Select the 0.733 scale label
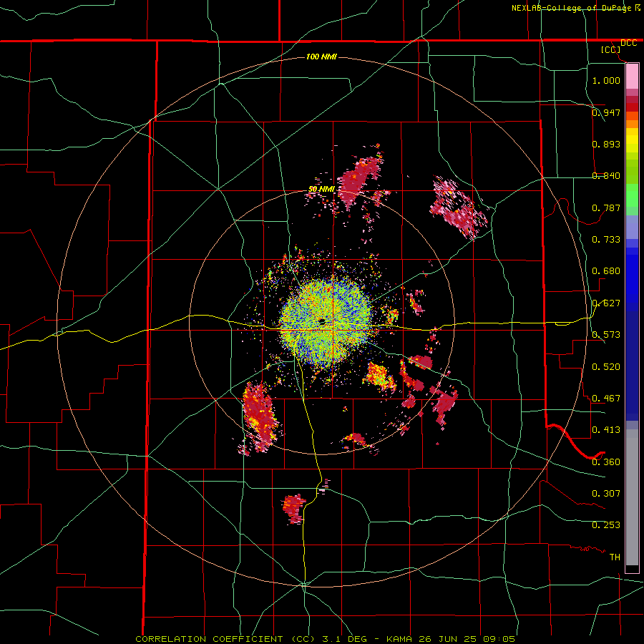 [x=606, y=239]
